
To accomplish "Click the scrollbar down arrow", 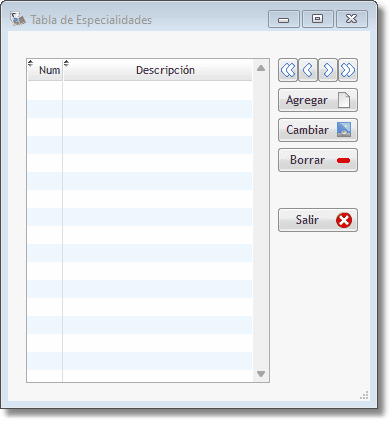I will (x=261, y=374).
